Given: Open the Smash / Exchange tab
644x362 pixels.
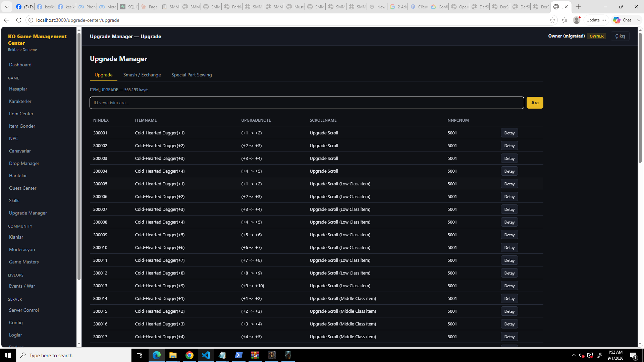Looking at the screenshot, I should (142, 75).
